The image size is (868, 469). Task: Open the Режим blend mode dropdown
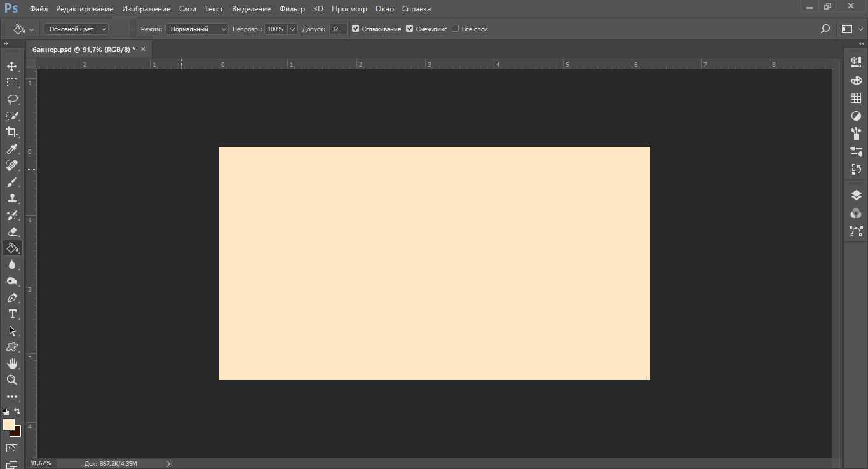(196, 29)
